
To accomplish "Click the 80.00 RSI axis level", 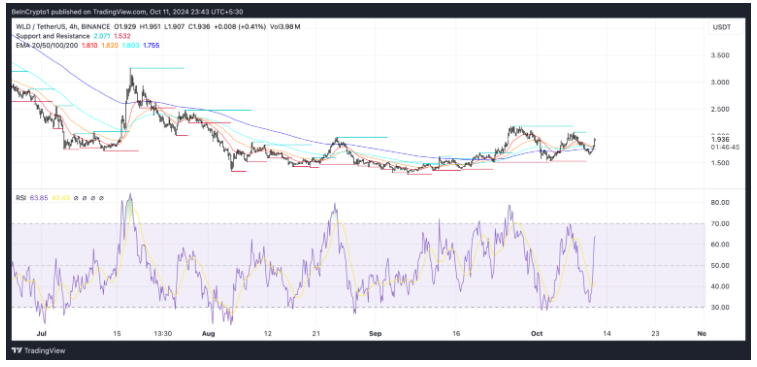I will point(720,202).
